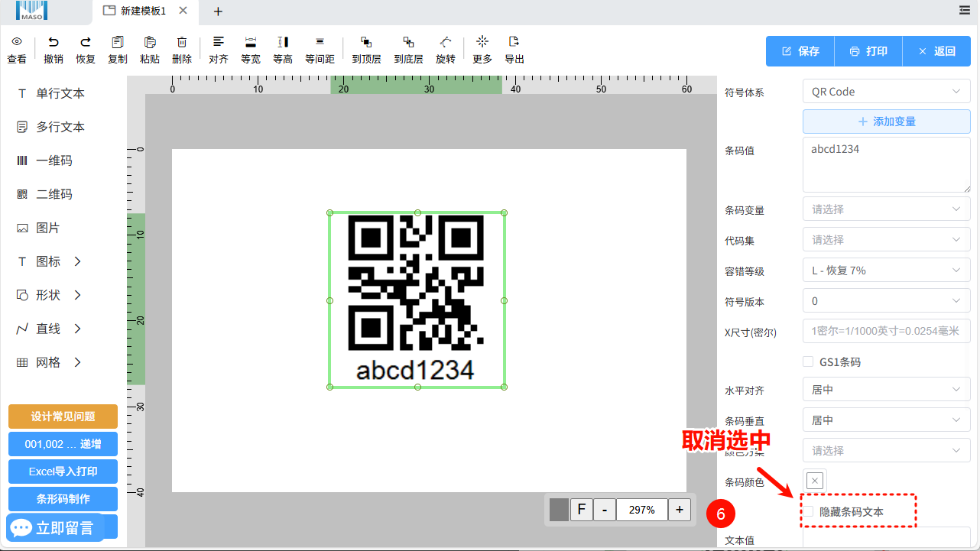This screenshot has height=551, width=980.
Task: Toggle the GS1条码 checkbox
Action: [x=808, y=361]
